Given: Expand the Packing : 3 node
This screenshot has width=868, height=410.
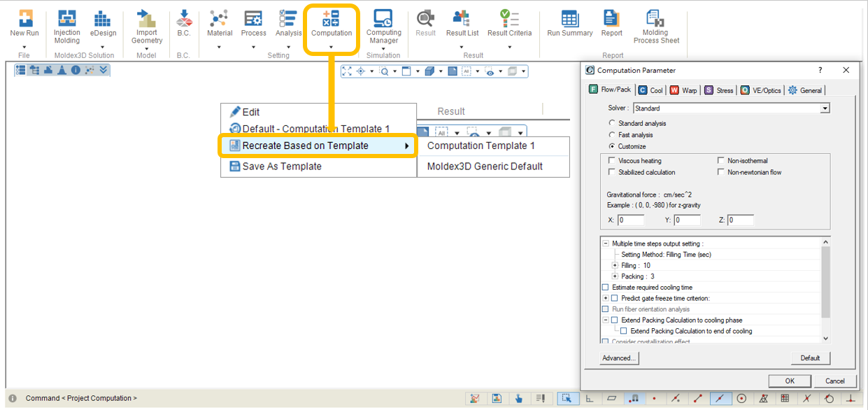Looking at the screenshot, I should pyautogui.click(x=615, y=276).
